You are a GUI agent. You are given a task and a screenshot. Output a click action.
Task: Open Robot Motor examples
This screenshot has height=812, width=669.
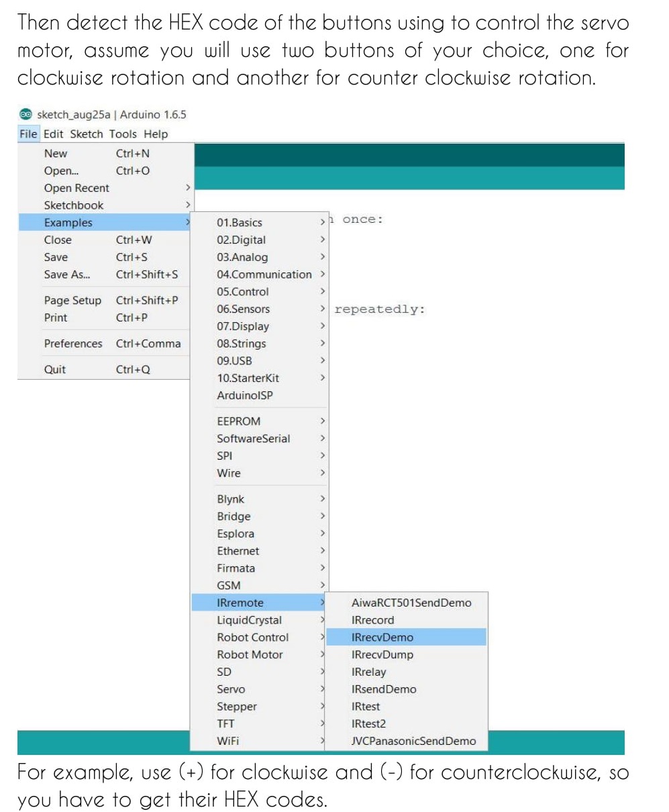(260, 655)
